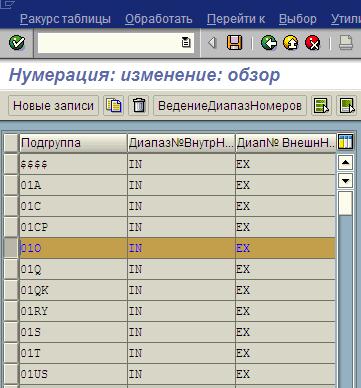
Task: Click the select-all corner table selector
Action: [x=11, y=143]
